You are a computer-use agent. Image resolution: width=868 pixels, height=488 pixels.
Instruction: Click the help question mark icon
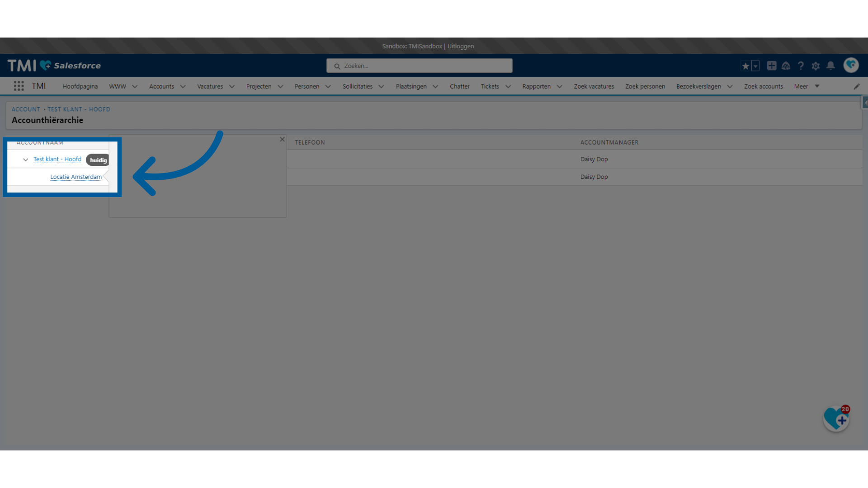pos(801,66)
